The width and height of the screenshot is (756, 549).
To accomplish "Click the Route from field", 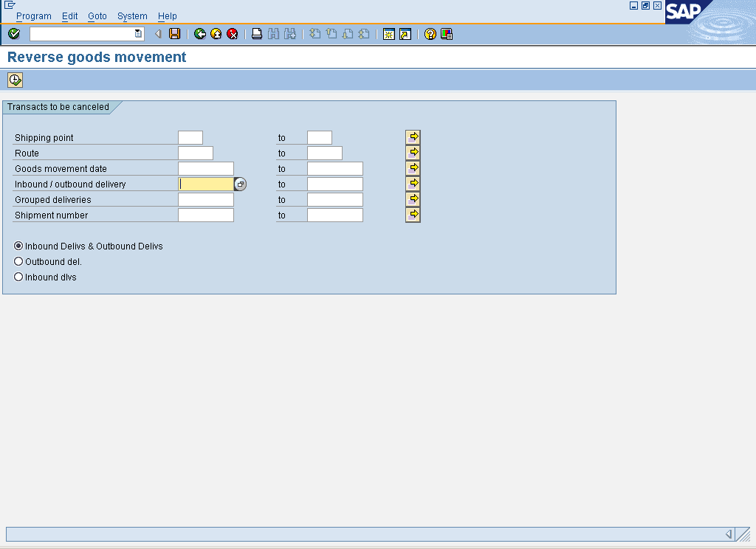I will (196, 153).
